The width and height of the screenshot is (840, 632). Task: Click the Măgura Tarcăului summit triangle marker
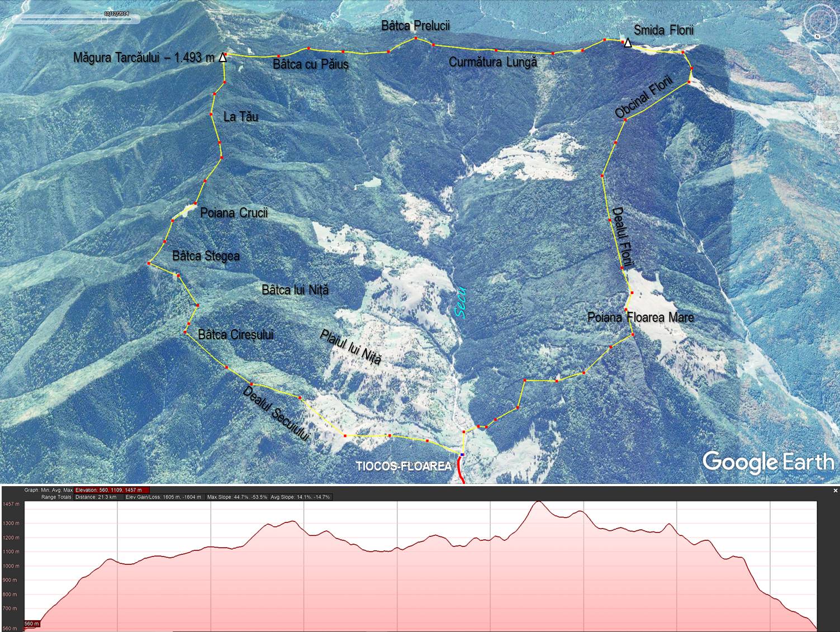[x=222, y=57]
